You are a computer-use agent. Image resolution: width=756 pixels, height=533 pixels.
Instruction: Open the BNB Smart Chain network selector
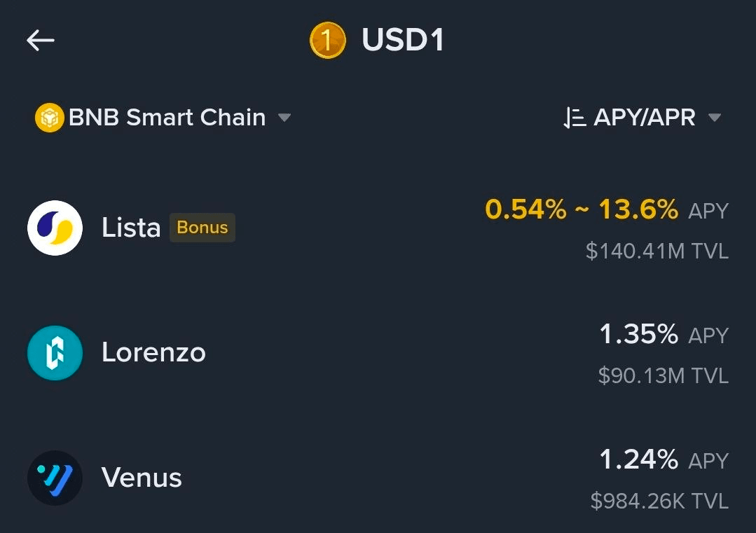coord(163,118)
